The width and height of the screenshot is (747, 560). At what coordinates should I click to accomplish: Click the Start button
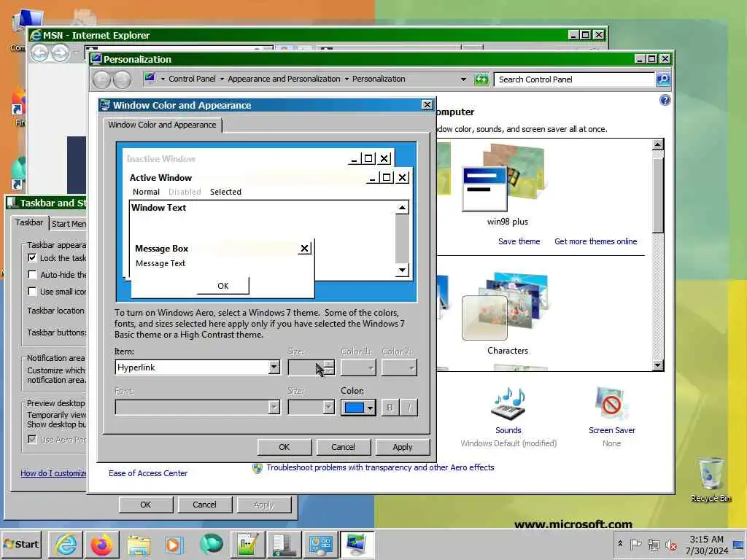[x=21, y=544]
